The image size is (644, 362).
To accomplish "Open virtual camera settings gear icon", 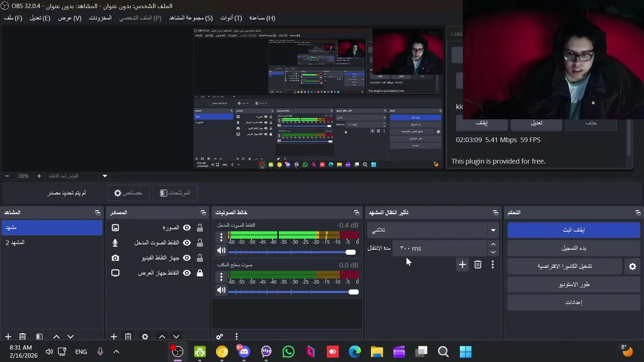I will pos(632,266).
